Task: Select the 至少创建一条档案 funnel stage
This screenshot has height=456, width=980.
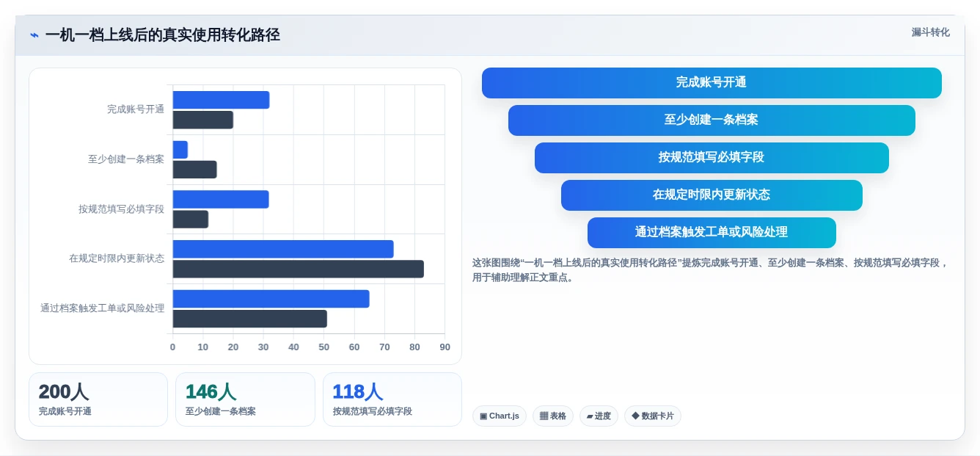Action: (x=712, y=120)
